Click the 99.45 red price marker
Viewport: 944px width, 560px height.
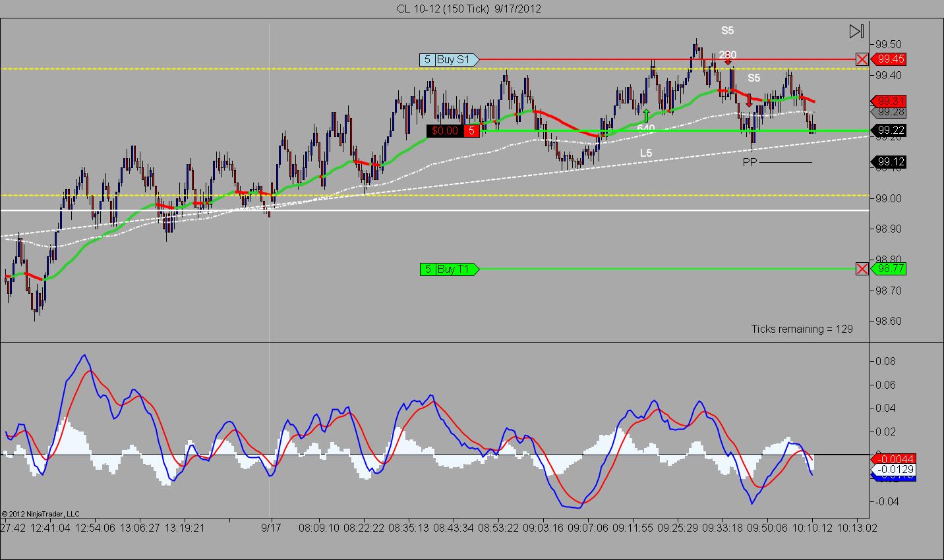tap(889, 59)
